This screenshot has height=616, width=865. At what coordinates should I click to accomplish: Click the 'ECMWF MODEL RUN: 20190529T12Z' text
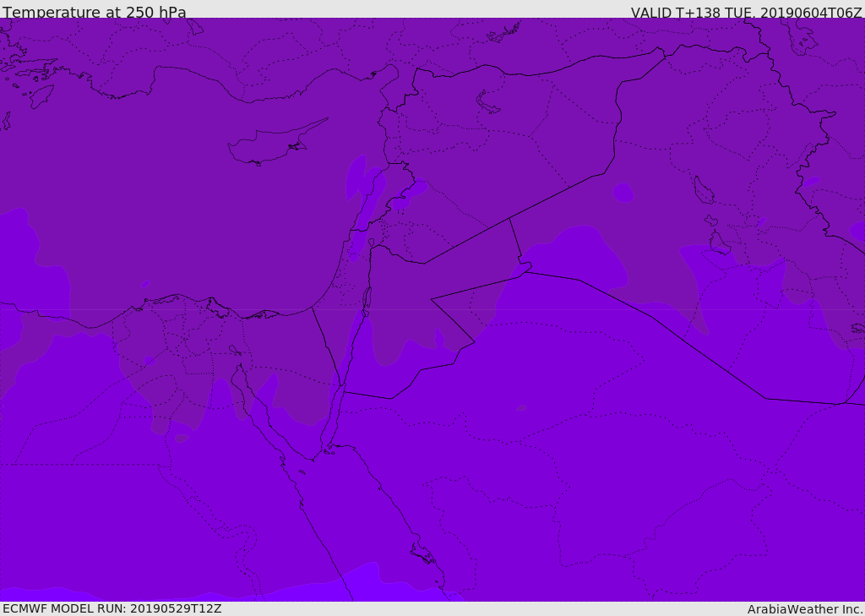pos(112,608)
